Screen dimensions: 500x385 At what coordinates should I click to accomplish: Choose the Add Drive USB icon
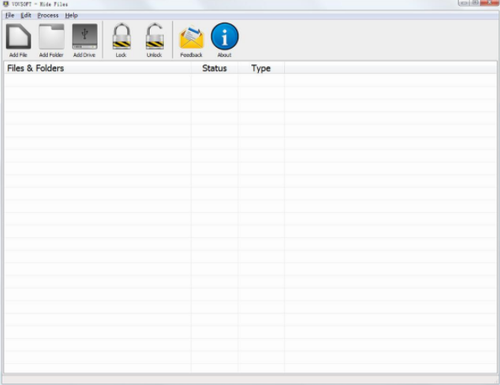85,36
